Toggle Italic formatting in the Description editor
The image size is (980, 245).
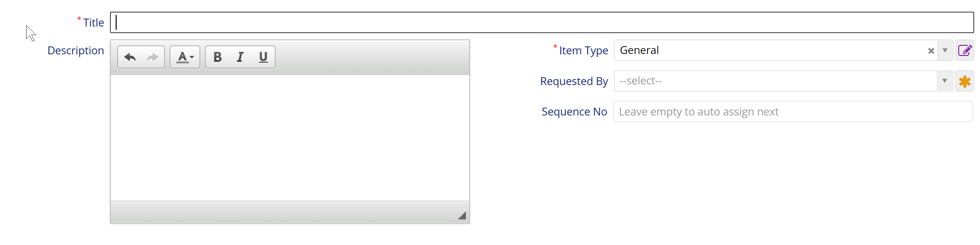click(240, 57)
